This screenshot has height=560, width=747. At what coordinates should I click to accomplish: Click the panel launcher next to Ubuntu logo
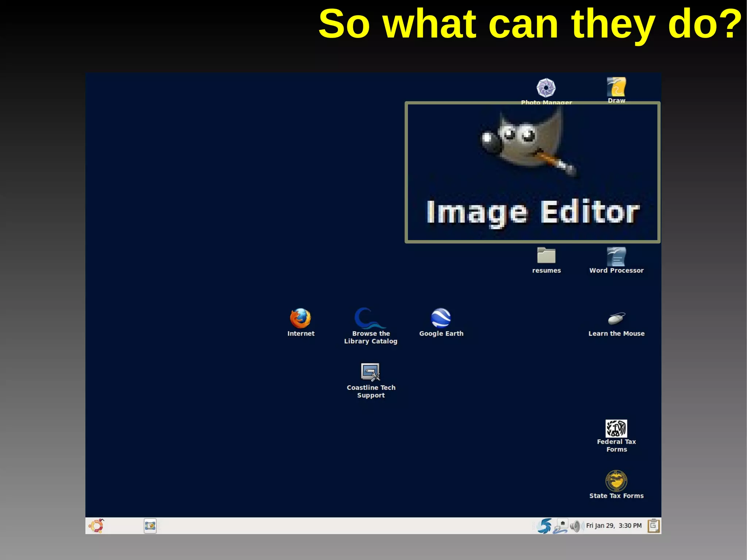coord(150,526)
